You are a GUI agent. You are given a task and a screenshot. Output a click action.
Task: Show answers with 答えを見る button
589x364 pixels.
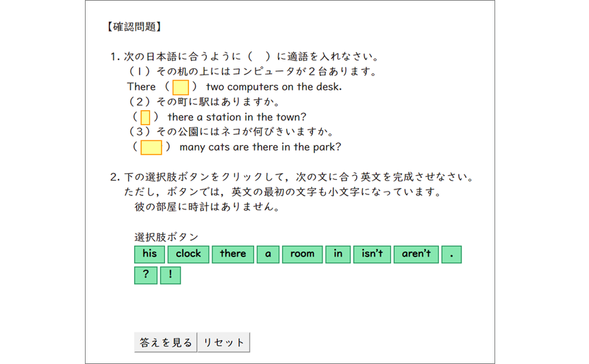[x=166, y=342]
